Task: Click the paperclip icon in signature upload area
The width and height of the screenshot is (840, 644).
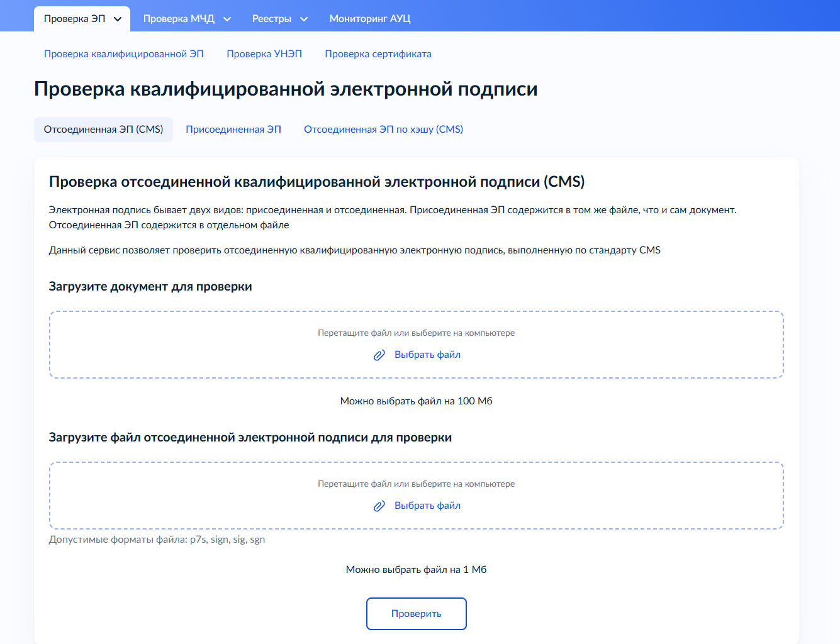Action: click(379, 506)
